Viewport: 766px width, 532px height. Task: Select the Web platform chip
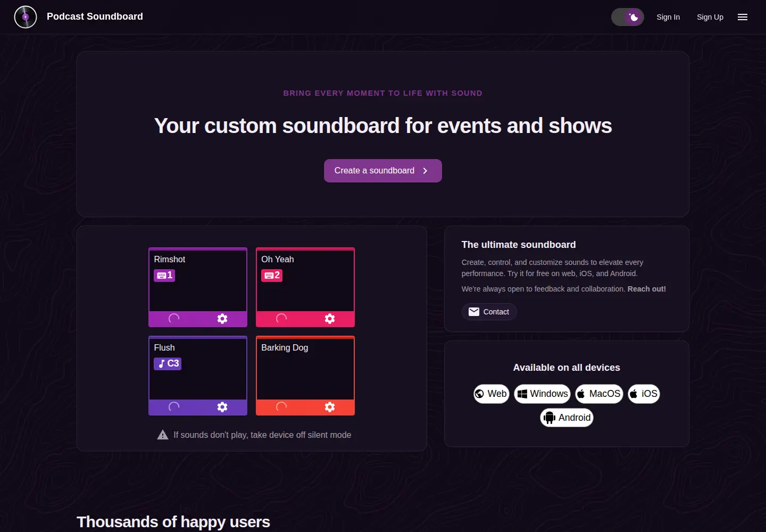click(x=492, y=394)
